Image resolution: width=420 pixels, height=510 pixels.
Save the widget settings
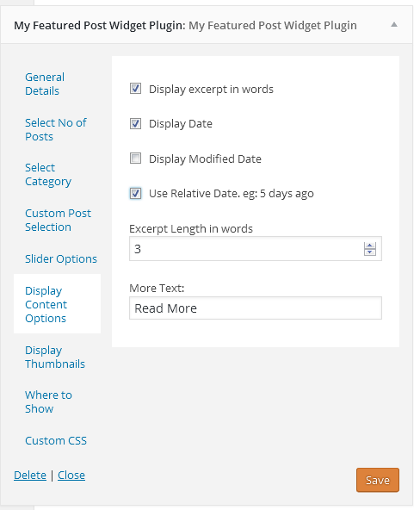pos(378,480)
